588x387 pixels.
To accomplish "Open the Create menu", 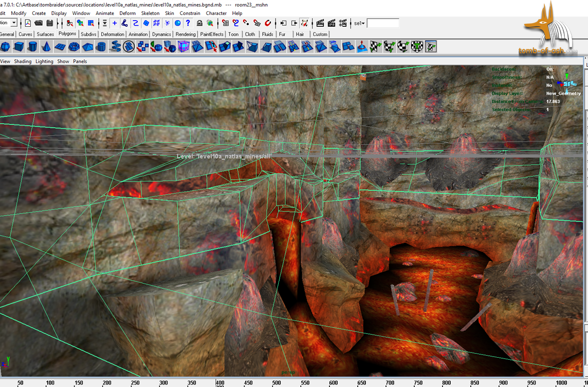I will pyautogui.click(x=39, y=13).
